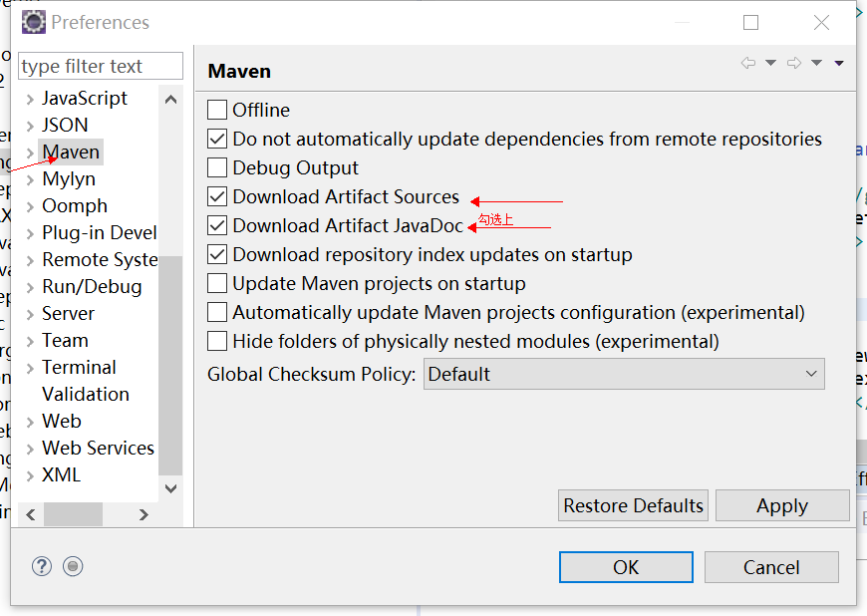Viewport: 867px width, 616px height.
Task: Toggle Download Artifact JavaDoc checkbox
Action: pos(217,225)
